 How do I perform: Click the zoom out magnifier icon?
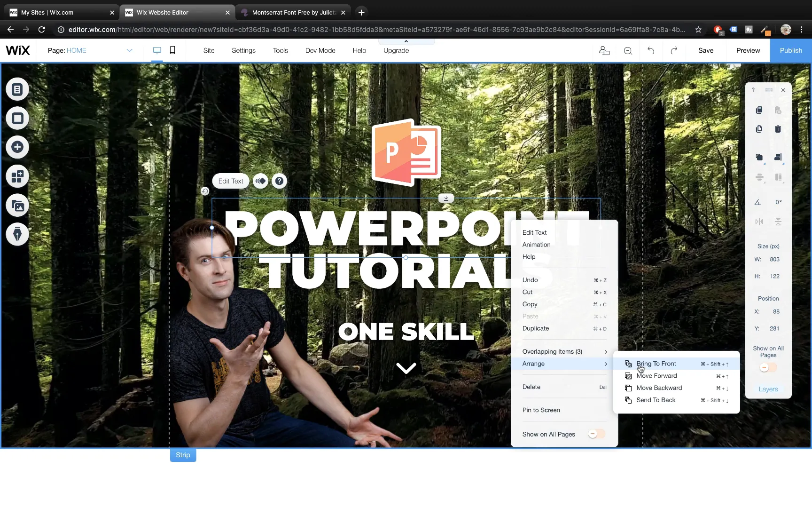coord(628,50)
